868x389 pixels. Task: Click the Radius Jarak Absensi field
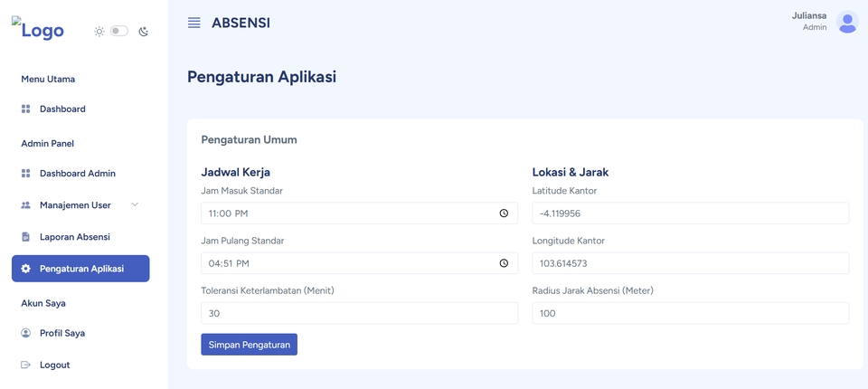coord(690,313)
